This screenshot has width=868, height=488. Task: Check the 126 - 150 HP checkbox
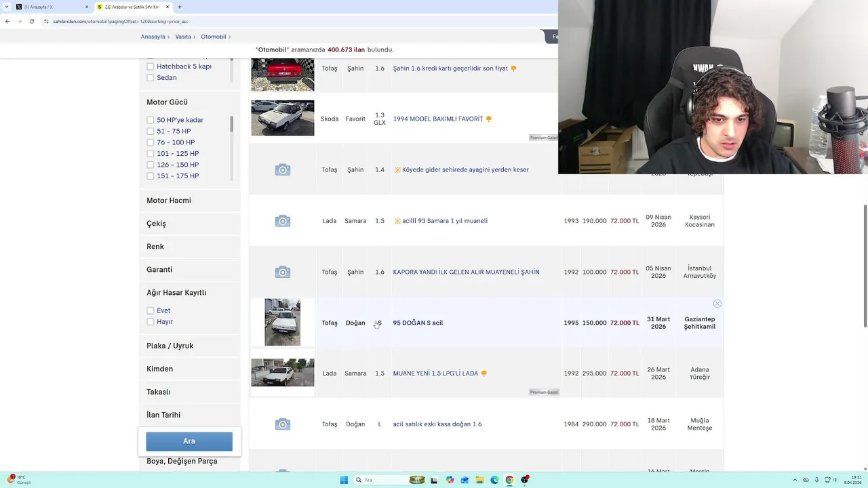pos(151,165)
